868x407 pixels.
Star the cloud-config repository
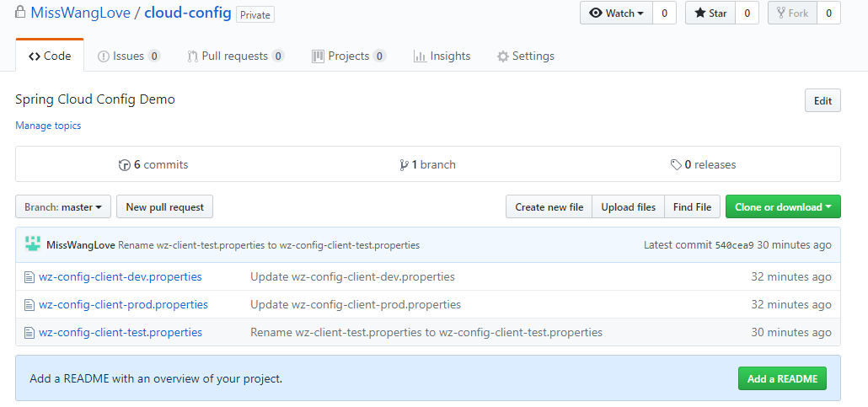pos(710,13)
